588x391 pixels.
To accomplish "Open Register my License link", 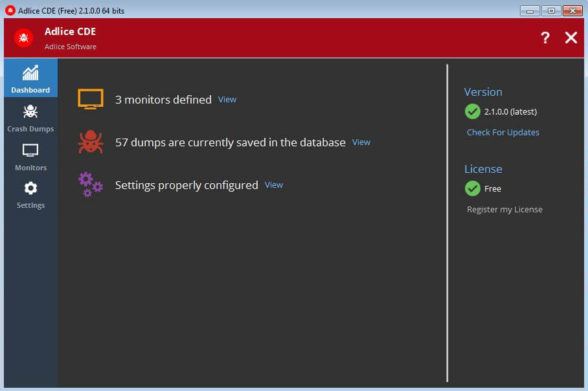I will [x=504, y=210].
